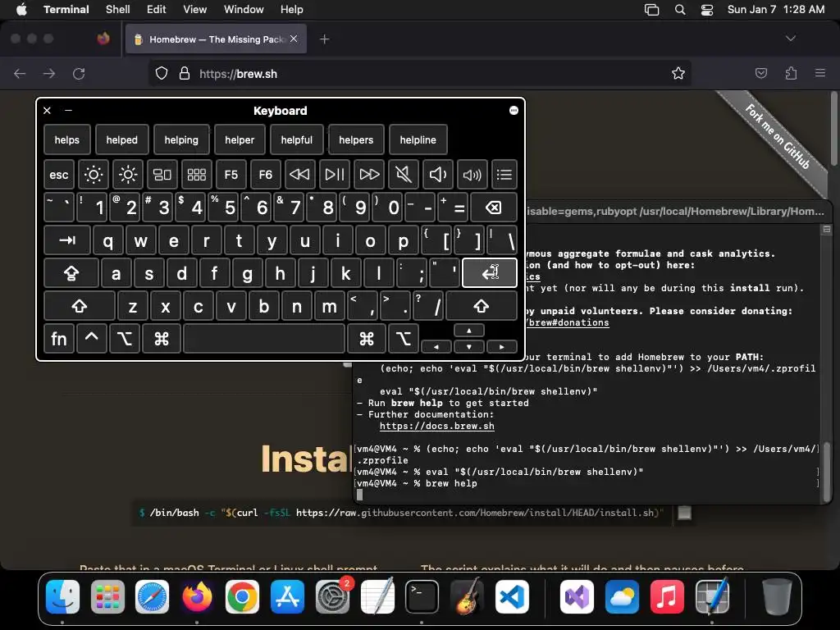
Task: Choose the 'helpful' typing suggestion
Action: coord(297,139)
